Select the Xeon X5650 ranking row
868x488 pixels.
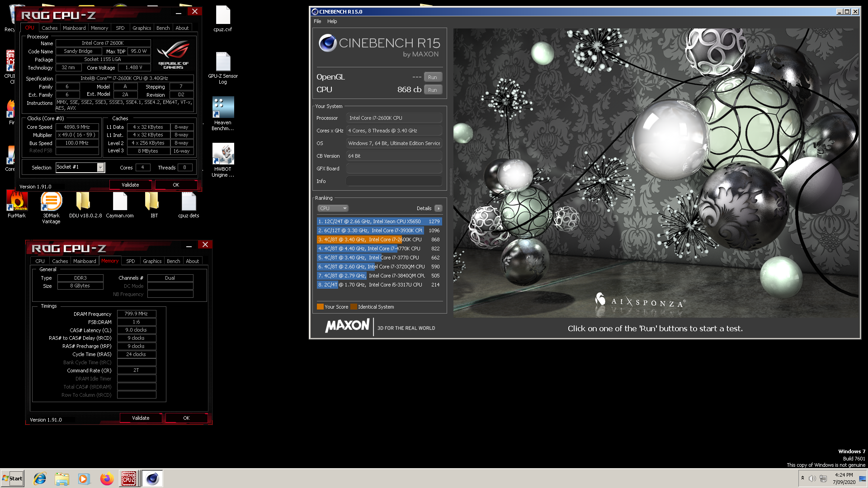coord(379,221)
